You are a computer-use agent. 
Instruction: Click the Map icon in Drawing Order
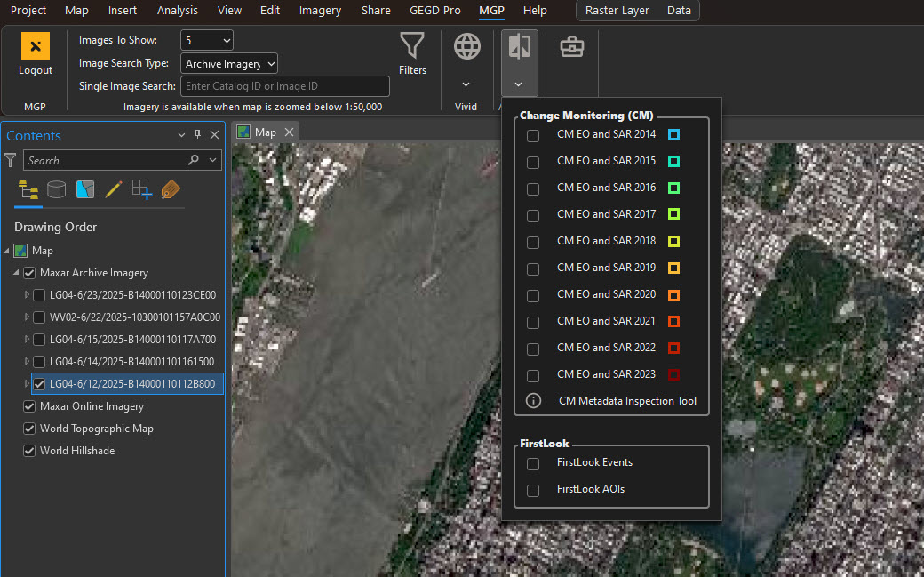[20, 251]
